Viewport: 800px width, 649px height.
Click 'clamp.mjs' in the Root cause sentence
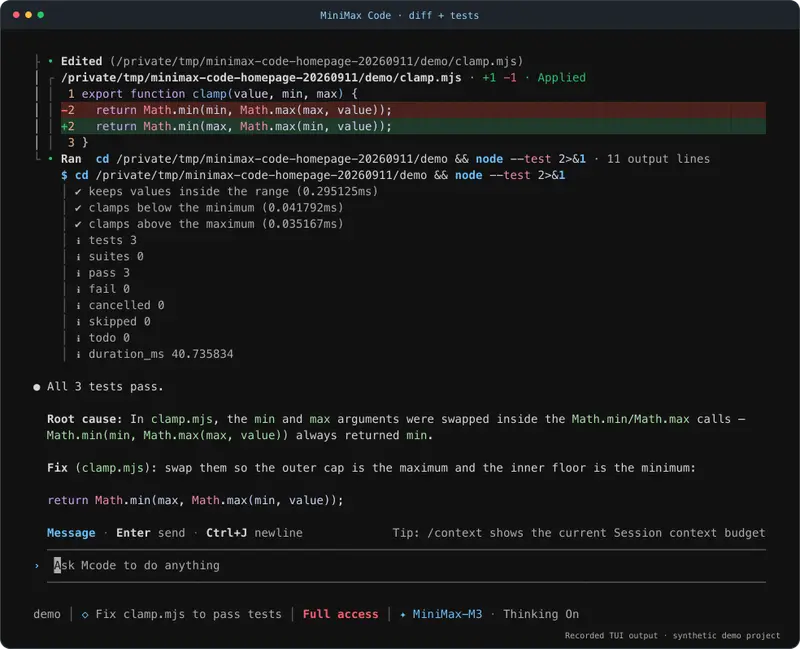pos(182,419)
